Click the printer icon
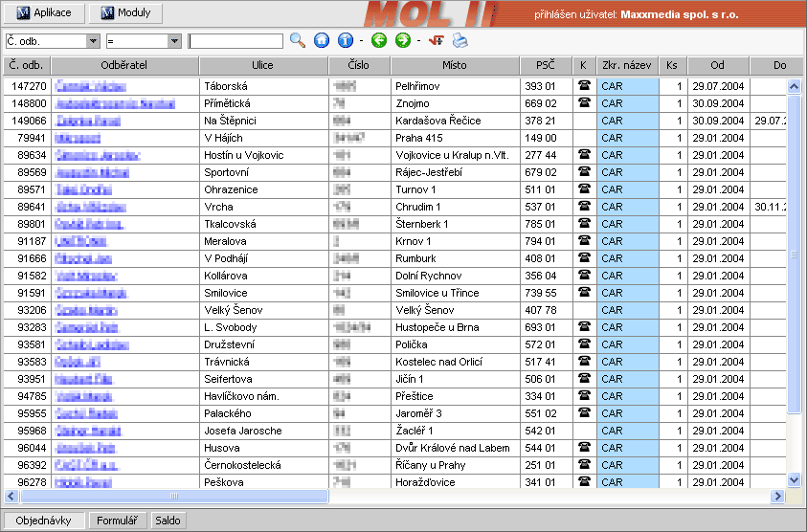This screenshot has height=532, width=807. (x=460, y=41)
